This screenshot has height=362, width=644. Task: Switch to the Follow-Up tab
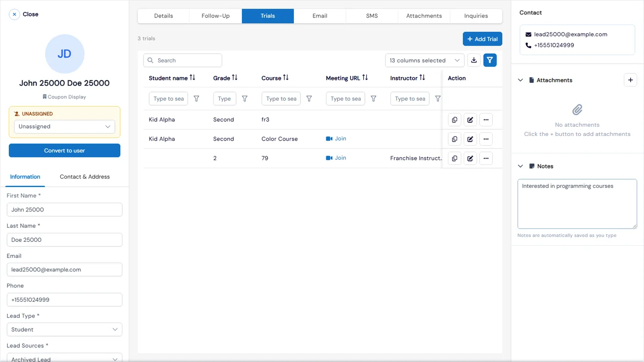coord(215,16)
